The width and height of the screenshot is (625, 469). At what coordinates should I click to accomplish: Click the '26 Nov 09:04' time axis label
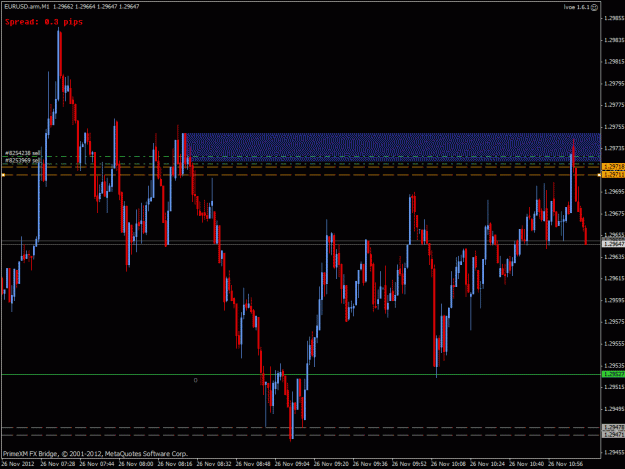coord(292,464)
